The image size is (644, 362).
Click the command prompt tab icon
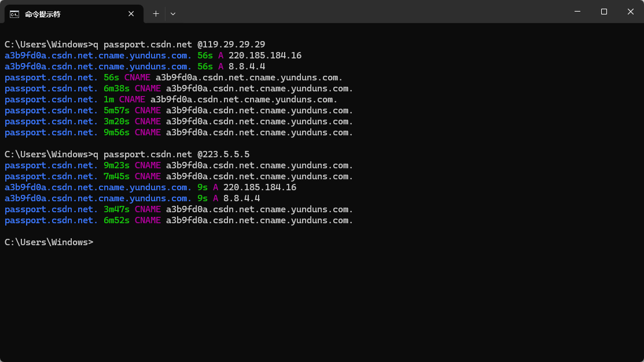point(14,14)
